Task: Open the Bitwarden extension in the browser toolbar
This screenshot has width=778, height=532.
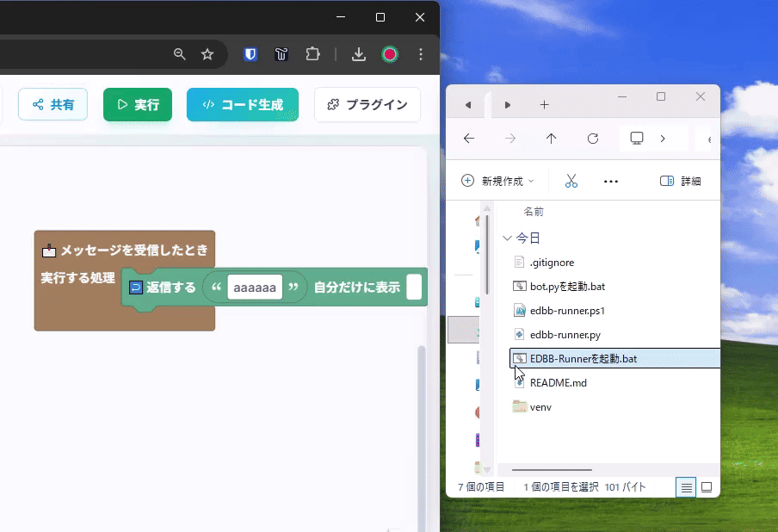Action: click(250, 53)
